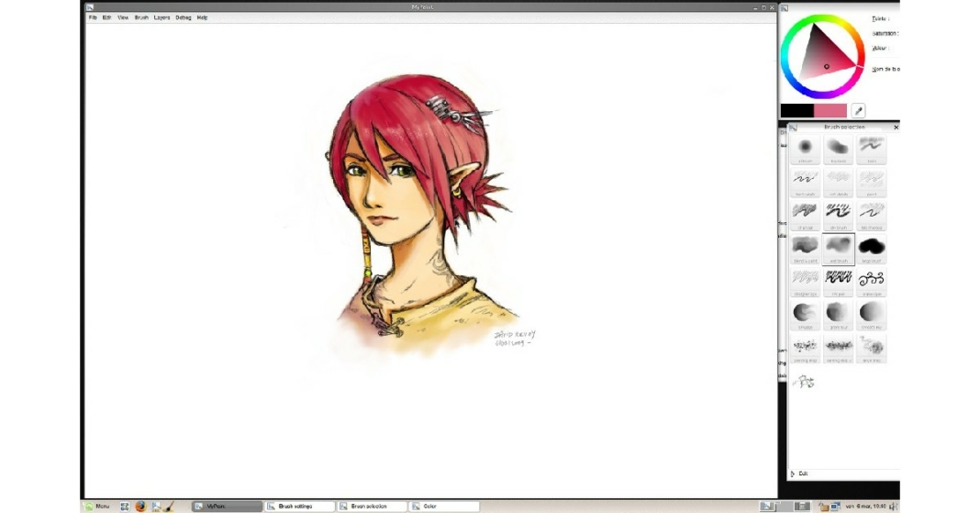Pick the soft details brush
This screenshot has width=980, height=513.
838,183
